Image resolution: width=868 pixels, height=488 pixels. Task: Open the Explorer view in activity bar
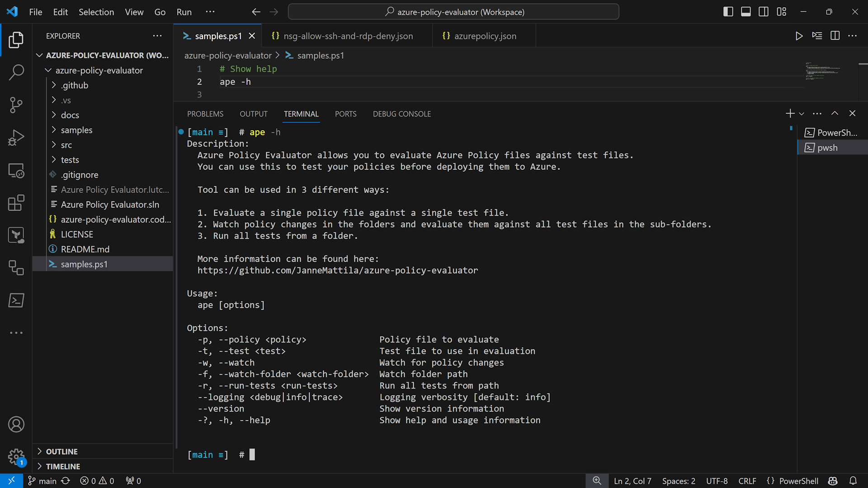coord(16,40)
